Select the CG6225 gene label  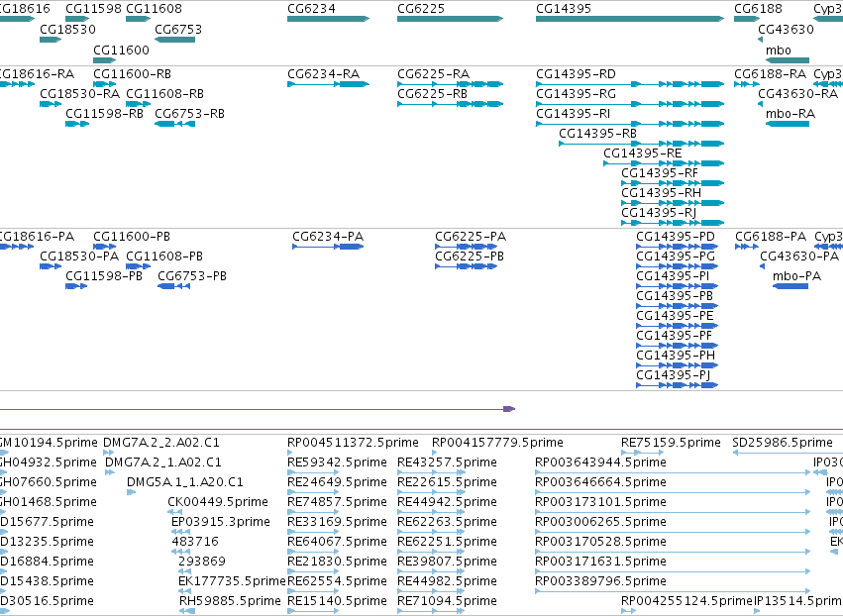point(421,9)
